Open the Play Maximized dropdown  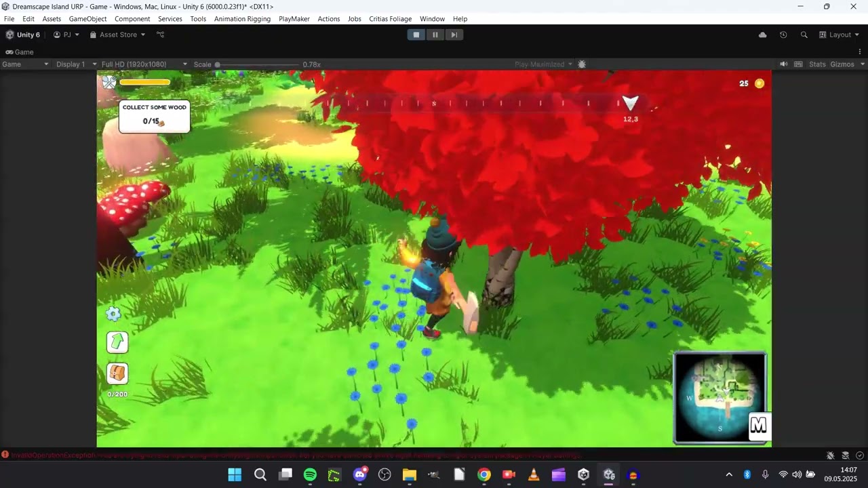point(544,64)
